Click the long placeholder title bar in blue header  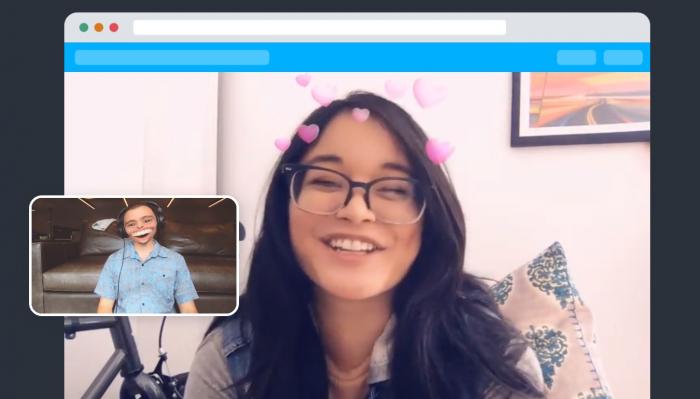tap(172, 58)
